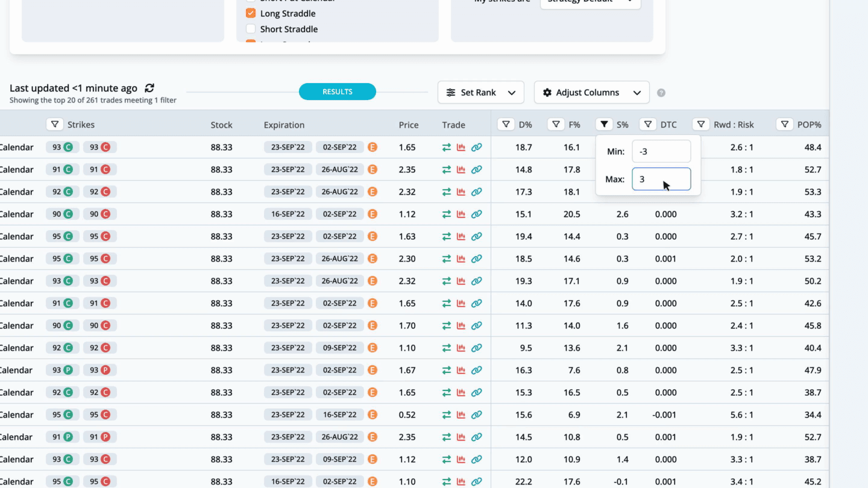Click the Showing the top 20 of 261 trades text
Screen dimensions: 868x488
pyautogui.click(x=93, y=100)
